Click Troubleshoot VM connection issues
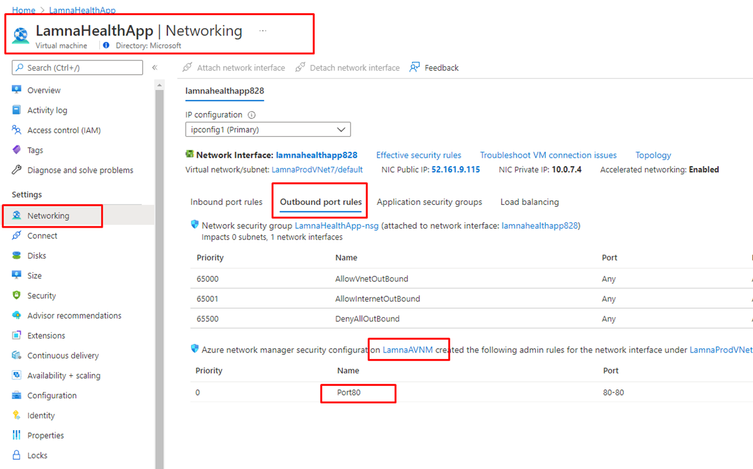The width and height of the screenshot is (753, 469). [548, 155]
